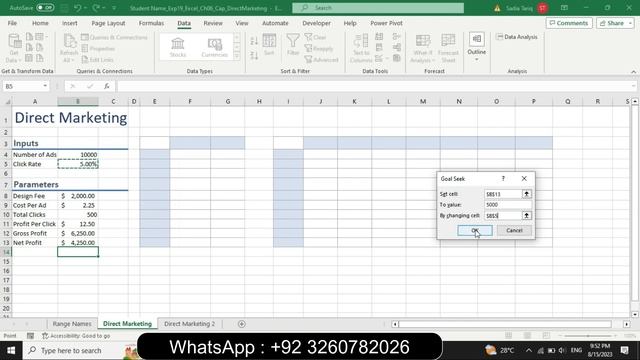Add a new sheet with plus icon

click(x=242, y=324)
